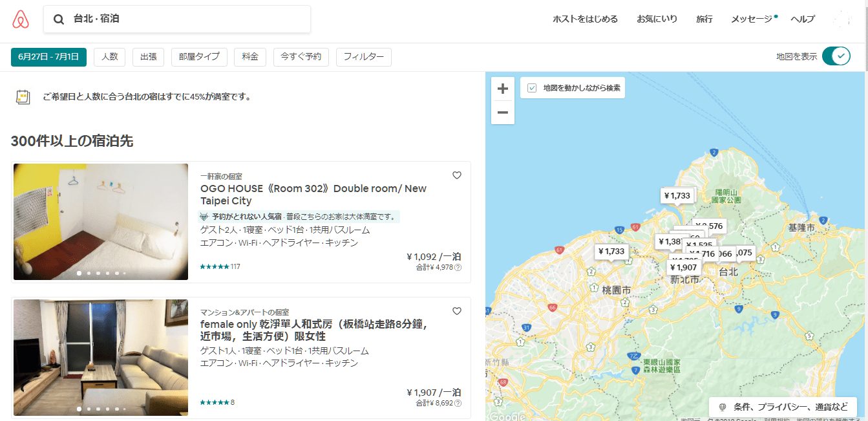The width and height of the screenshot is (868, 421).
Task: Open female only 乾淨單人和式房 listing title
Action: [x=313, y=330]
